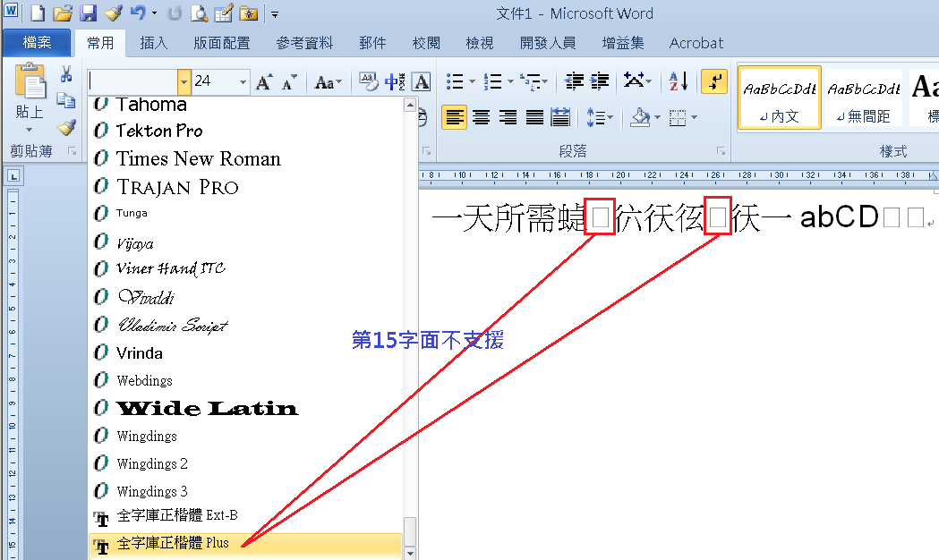Apply character border A icon
Viewport: 939px width, 560px height.
422,82
